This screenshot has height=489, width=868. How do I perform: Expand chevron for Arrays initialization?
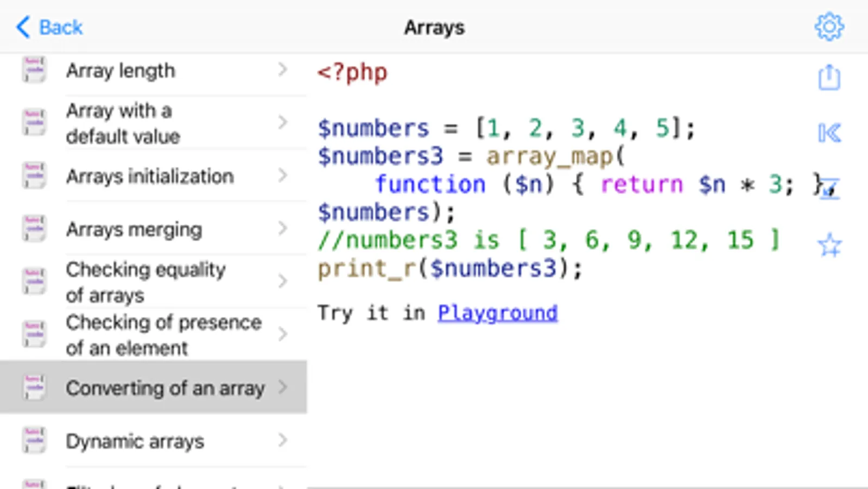click(282, 175)
